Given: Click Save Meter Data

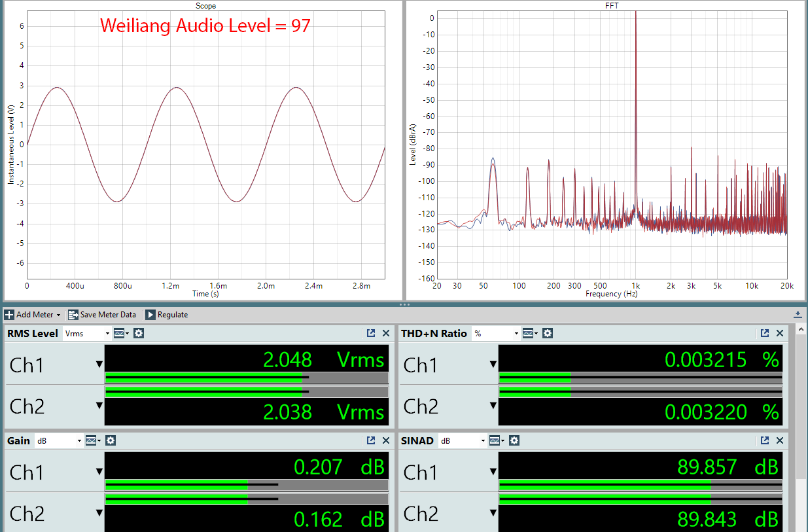Looking at the screenshot, I should point(101,315).
